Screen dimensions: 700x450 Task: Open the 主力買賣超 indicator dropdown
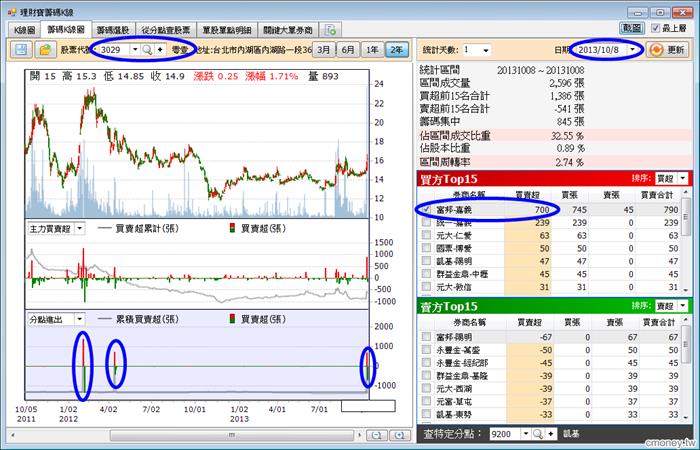(79, 229)
